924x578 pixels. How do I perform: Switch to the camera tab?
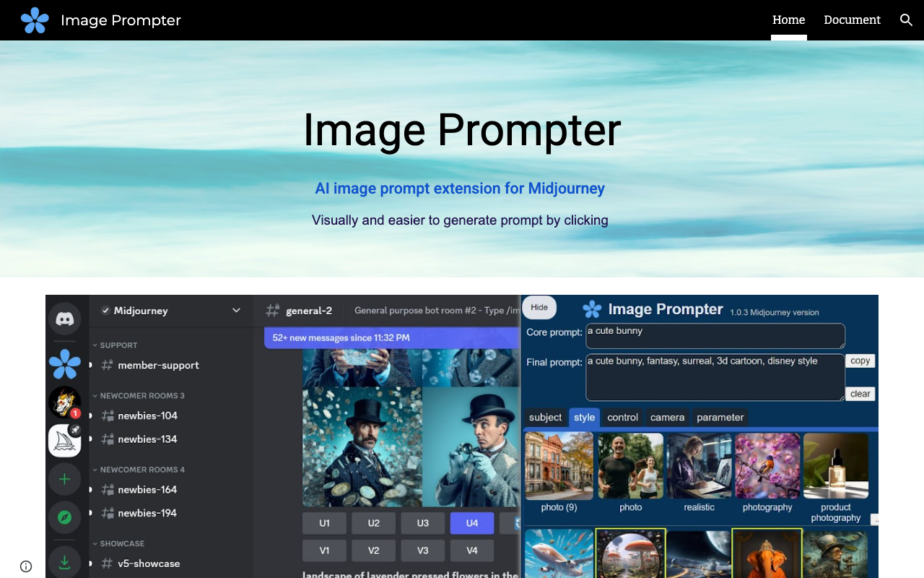(667, 418)
